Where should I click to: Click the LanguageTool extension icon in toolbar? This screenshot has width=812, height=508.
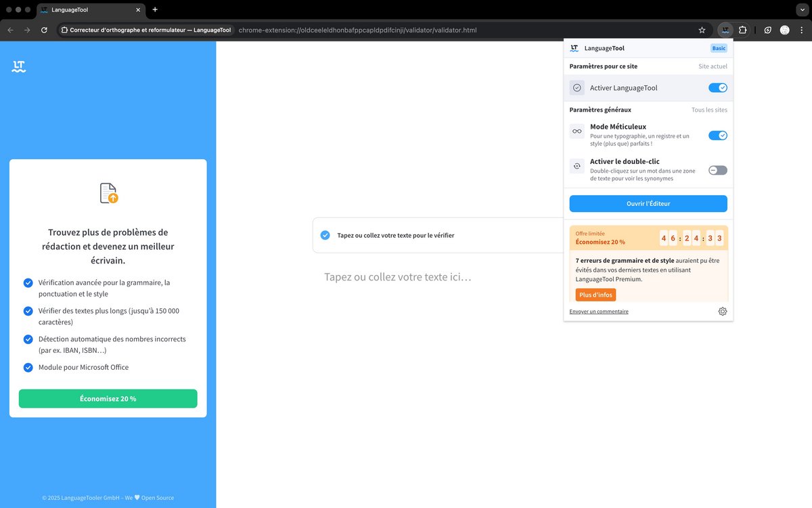725,30
